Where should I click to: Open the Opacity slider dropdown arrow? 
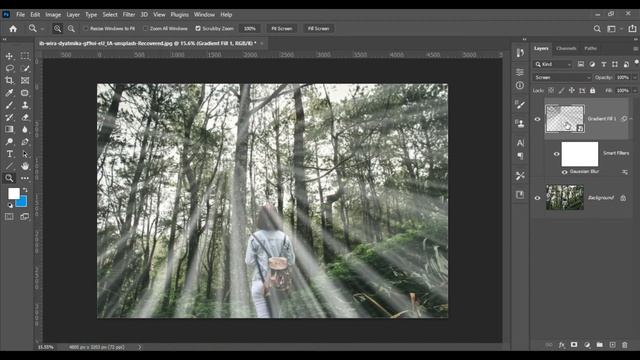point(634,78)
